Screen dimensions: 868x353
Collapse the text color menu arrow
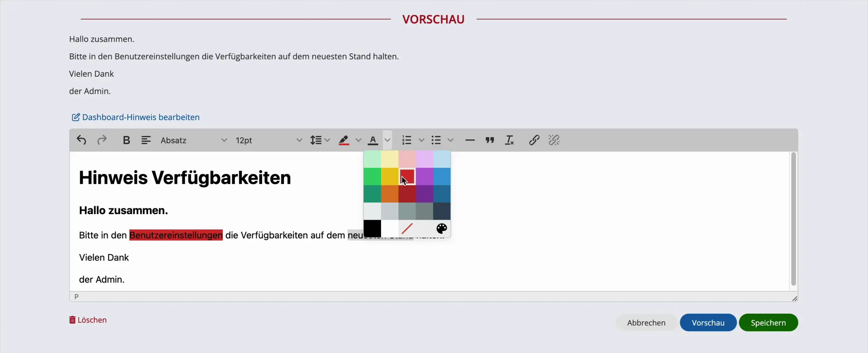(387, 140)
